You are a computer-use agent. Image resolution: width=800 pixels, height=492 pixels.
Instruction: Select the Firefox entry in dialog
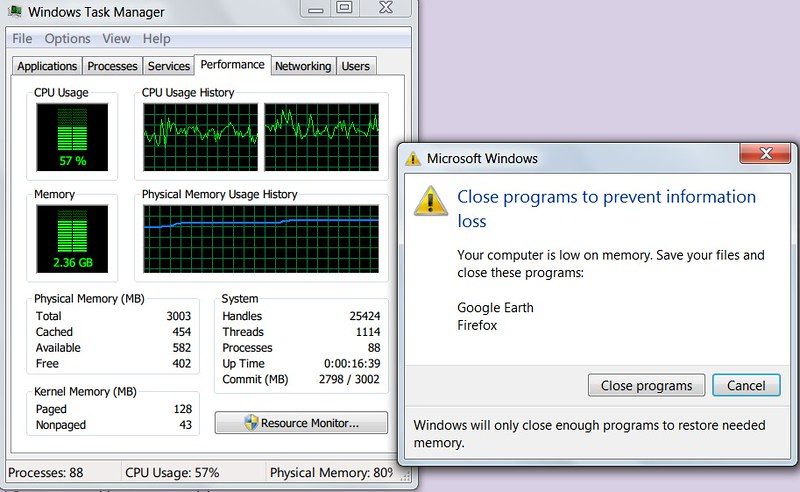tap(477, 325)
